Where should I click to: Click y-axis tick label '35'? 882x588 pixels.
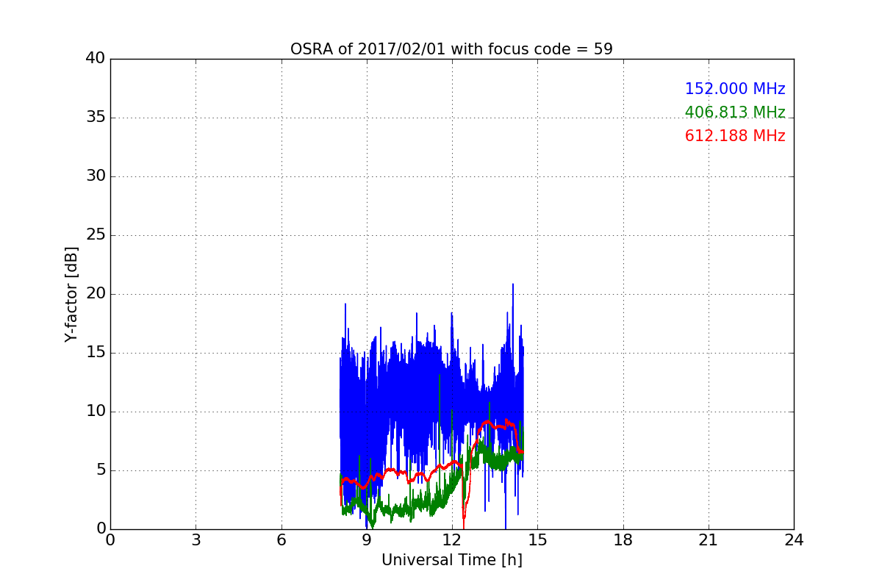click(96, 118)
